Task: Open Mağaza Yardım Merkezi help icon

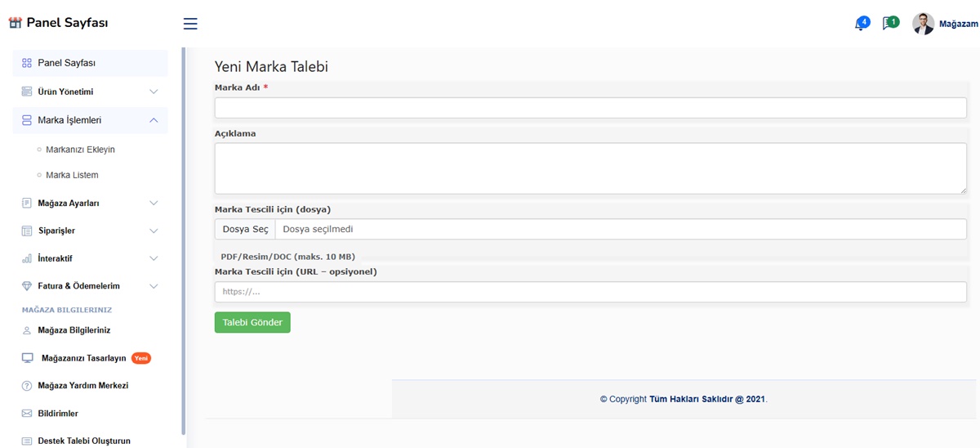Action: [x=27, y=386]
